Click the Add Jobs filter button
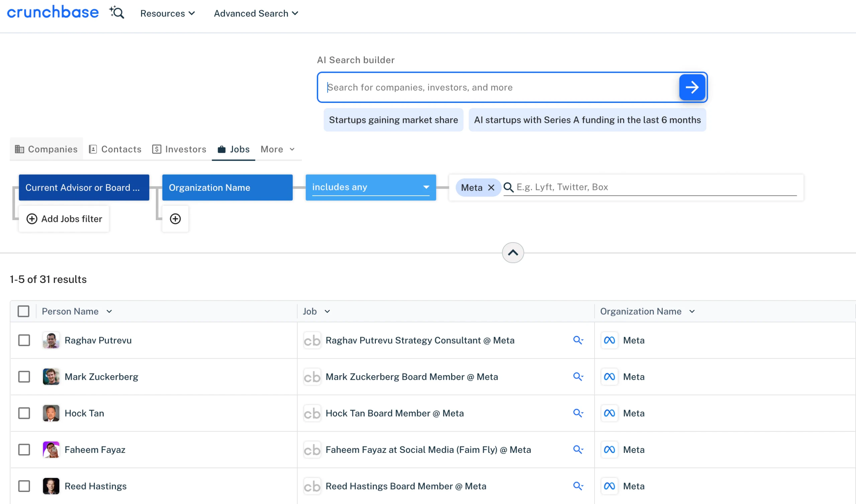 point(64,219)
